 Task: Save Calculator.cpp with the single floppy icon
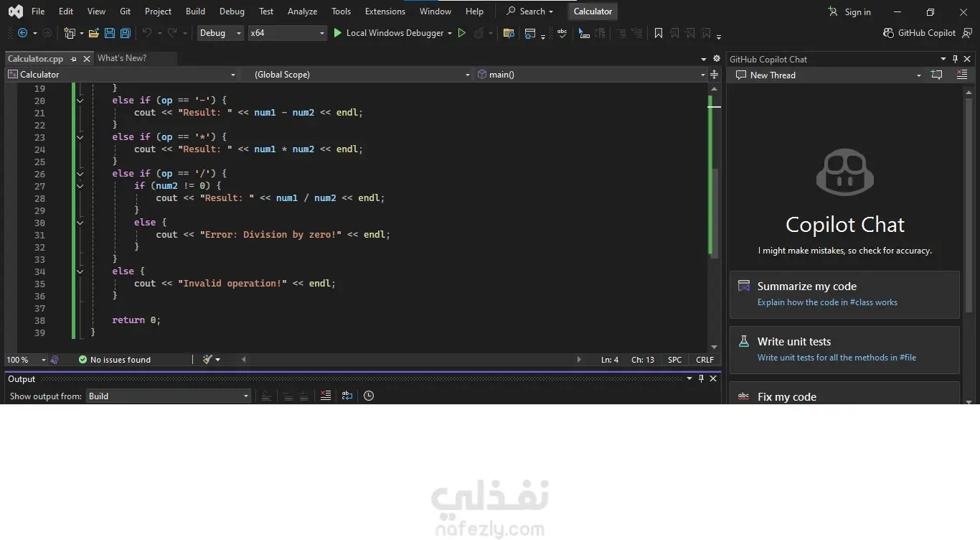tap(110, 33)
